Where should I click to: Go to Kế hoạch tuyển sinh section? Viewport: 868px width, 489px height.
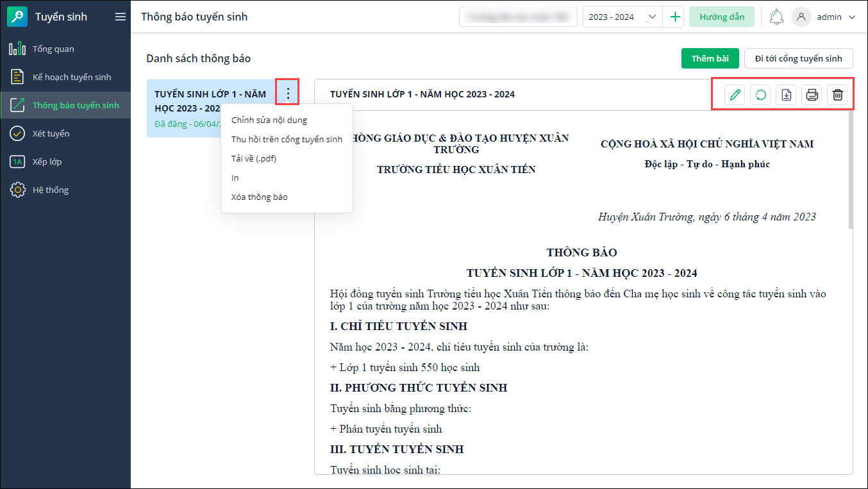tap(65, 77)
